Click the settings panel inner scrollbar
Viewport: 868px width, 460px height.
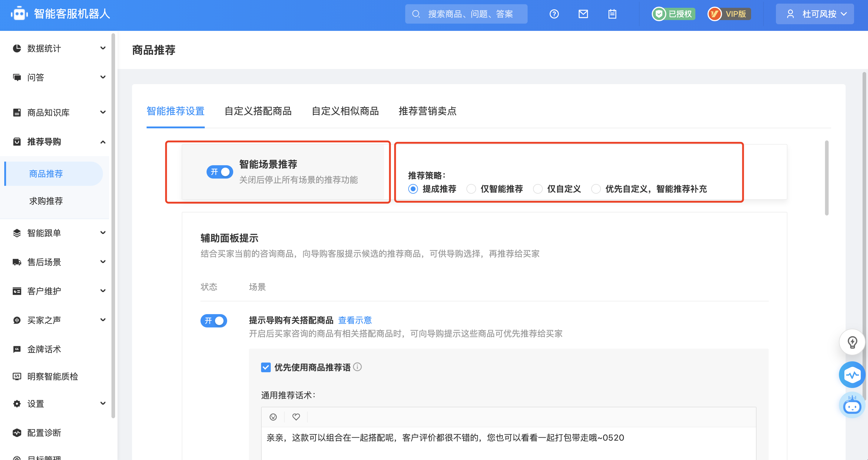(827, 178)
